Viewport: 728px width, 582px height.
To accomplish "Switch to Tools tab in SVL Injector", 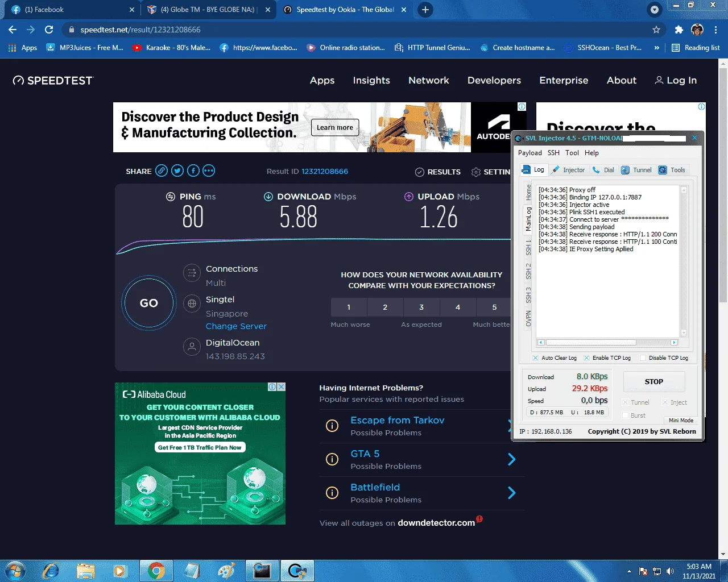I will [672, 170].
